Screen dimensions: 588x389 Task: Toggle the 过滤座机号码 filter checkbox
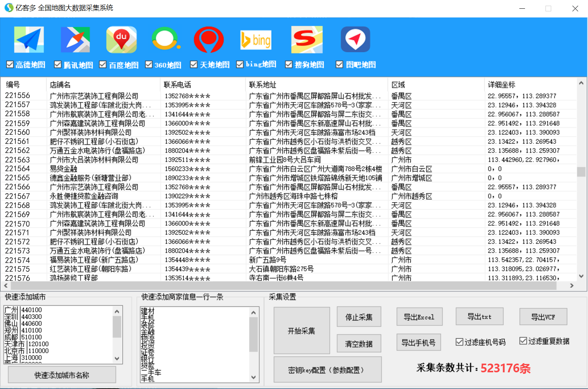pos(459,341)
